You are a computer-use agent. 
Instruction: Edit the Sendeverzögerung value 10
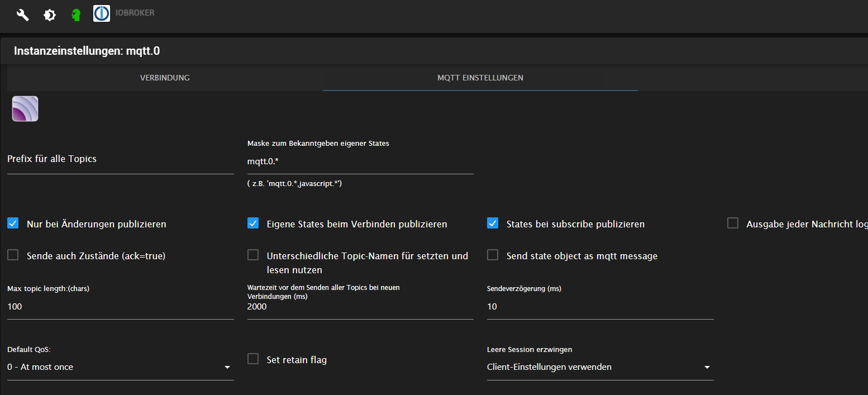(x=600, y=307)
